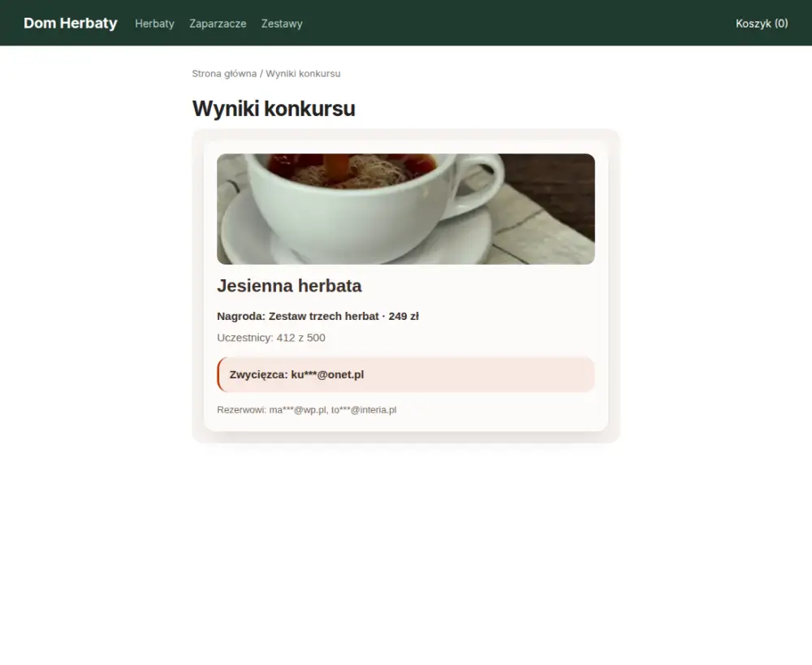This screenshot has height=665, width=812.
Task: Open the tea cup contest image
Action: (x=405, y=209)
